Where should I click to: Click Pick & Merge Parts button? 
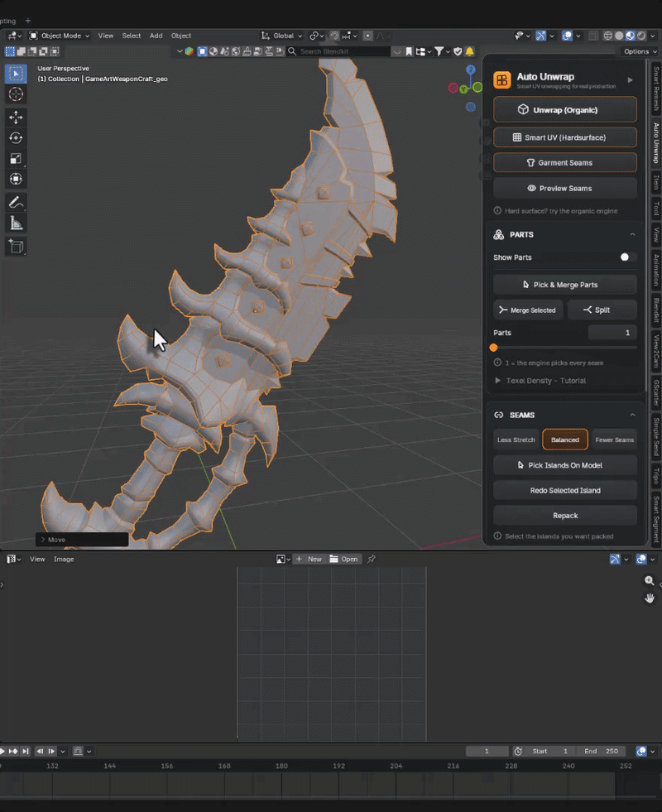click(x=564, y=285)
